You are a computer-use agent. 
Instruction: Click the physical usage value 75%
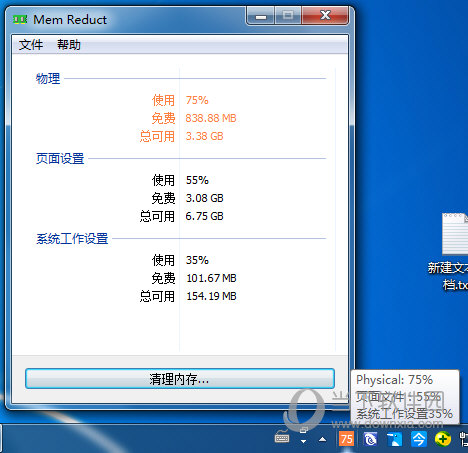(x=197, y=100)
